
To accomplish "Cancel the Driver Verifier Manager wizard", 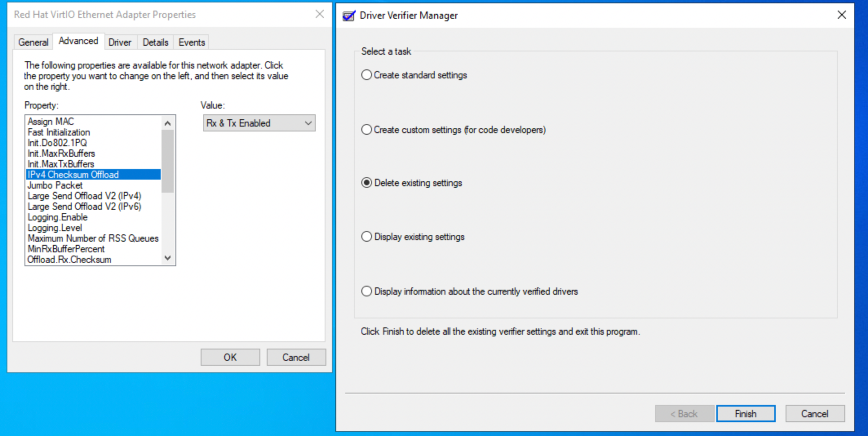I will point(815,414).
